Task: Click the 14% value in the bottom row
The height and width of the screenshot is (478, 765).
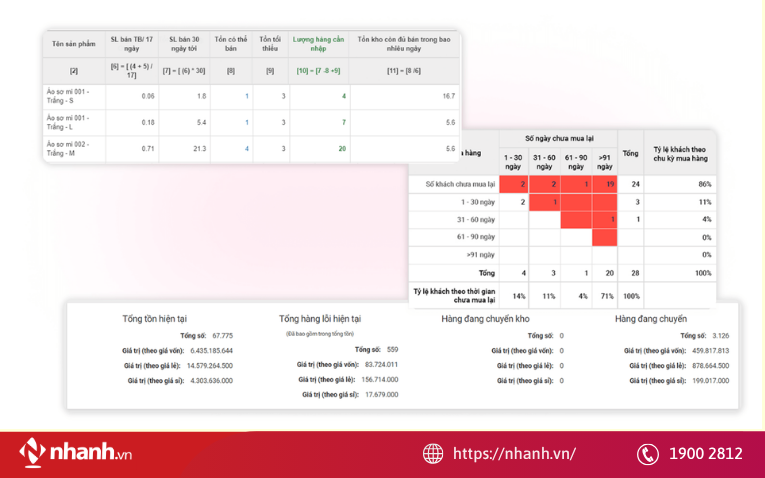Action: pos(519,296)
